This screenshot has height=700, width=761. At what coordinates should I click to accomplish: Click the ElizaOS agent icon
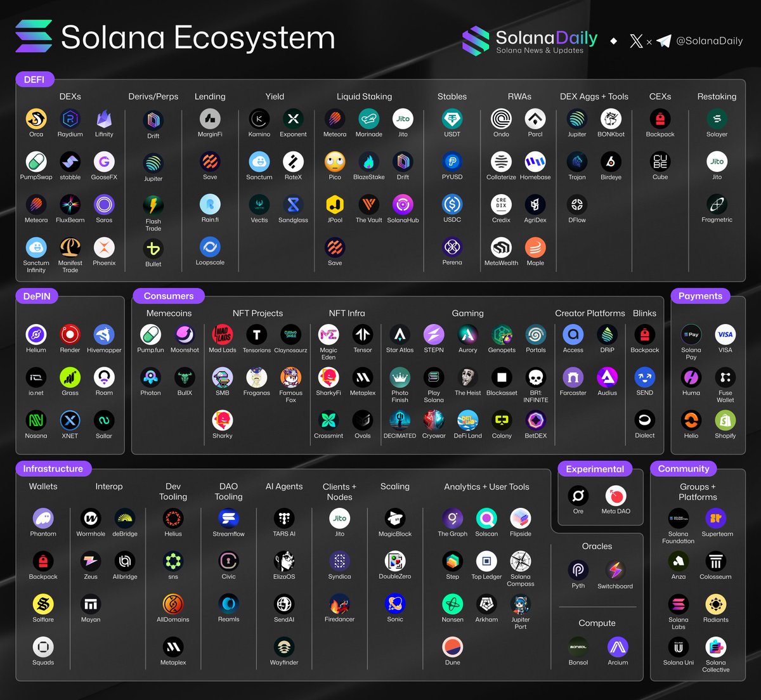284,561
